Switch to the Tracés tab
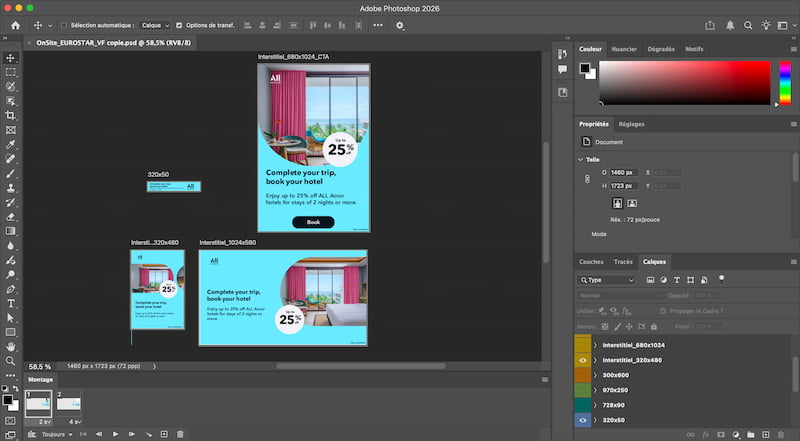Viewport: 800px width, 441px height. 623,261
